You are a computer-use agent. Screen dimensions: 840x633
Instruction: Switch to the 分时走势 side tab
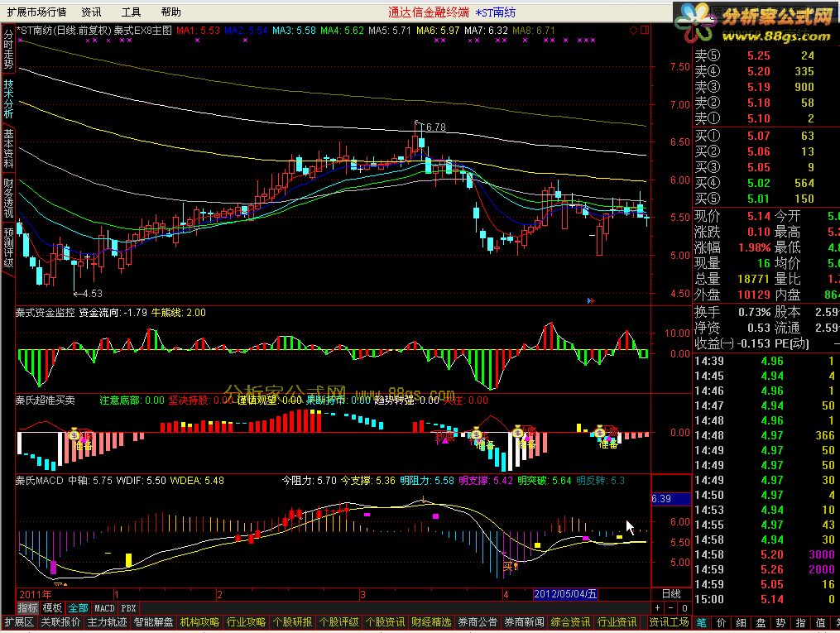pos(8,50)
